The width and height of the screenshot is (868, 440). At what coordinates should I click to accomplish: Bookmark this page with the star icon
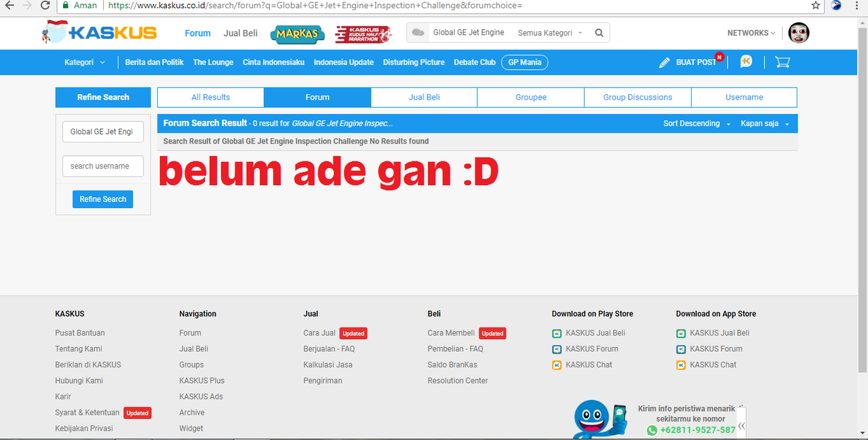[x=816, y=5]
